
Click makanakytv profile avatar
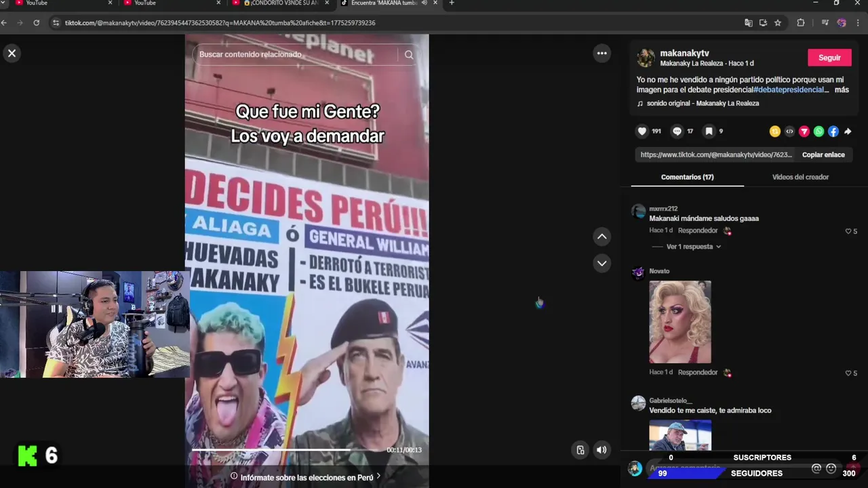[x=646, y=58]
